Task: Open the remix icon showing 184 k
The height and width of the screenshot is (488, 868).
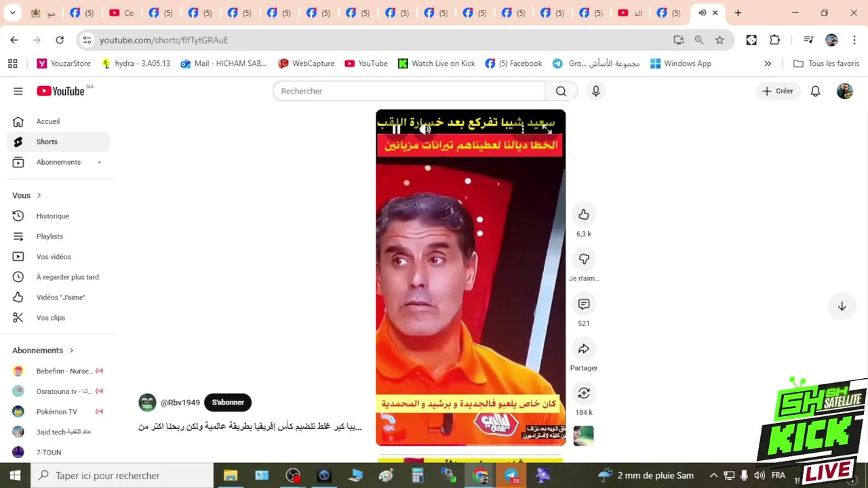Action: tap(584, 394)
